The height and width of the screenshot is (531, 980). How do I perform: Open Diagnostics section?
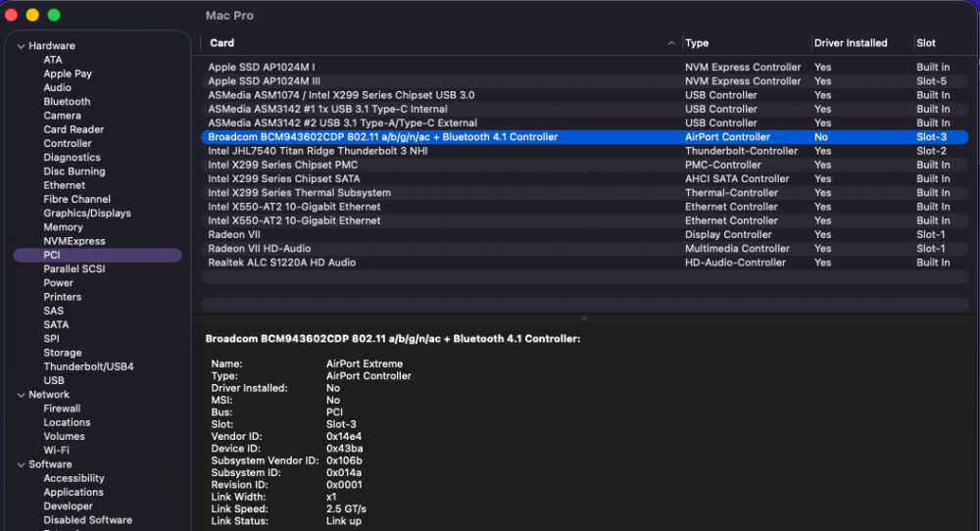pos(72,158)
